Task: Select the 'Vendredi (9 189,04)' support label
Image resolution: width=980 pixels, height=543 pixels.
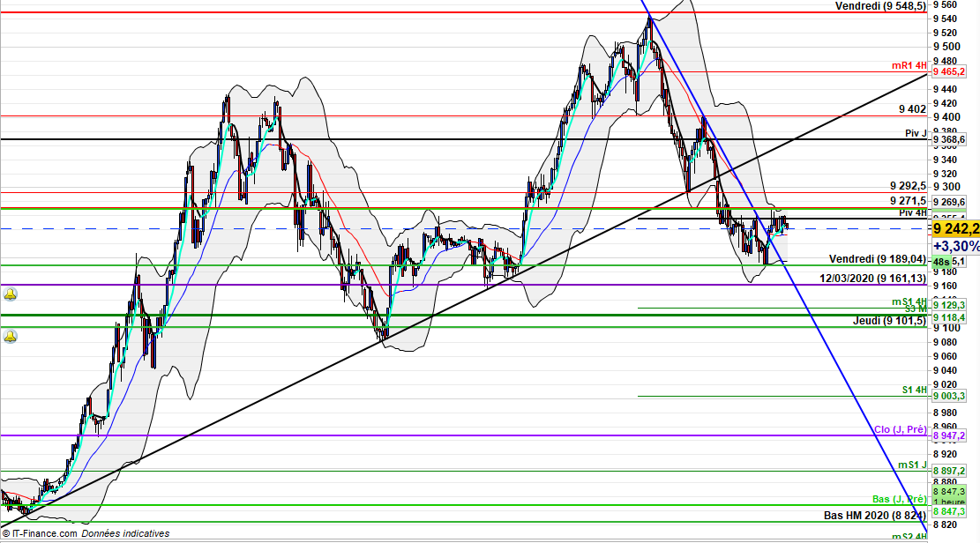Action: tap(878, 259)
